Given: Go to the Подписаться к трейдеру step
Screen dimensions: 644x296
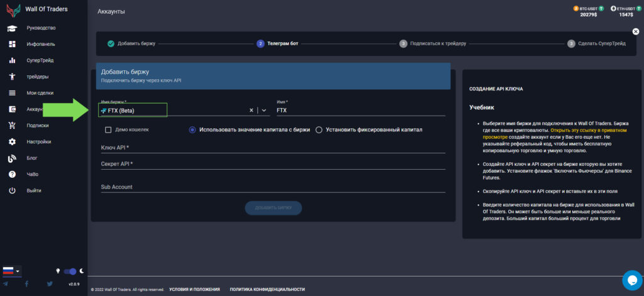Looking at the screenshot, I should 433,43.
